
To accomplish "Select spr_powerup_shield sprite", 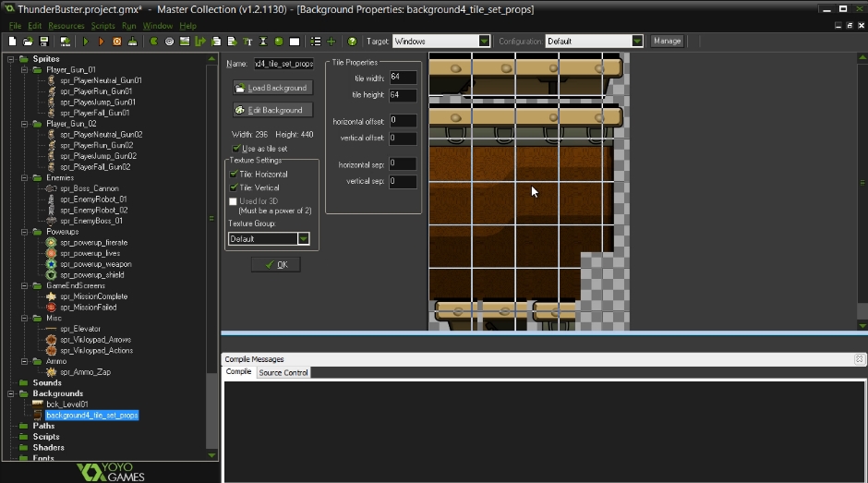I will [92, 274].
